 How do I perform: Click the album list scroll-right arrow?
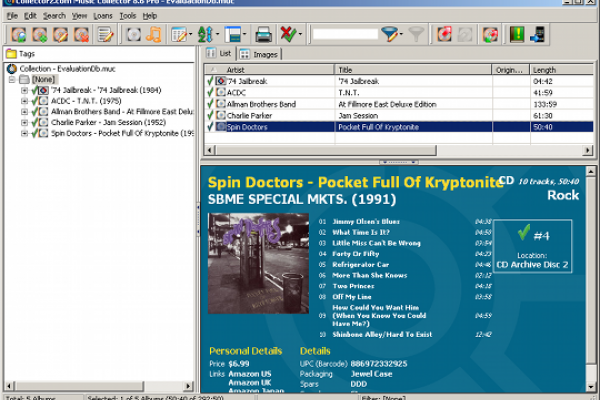coord(587,150)
